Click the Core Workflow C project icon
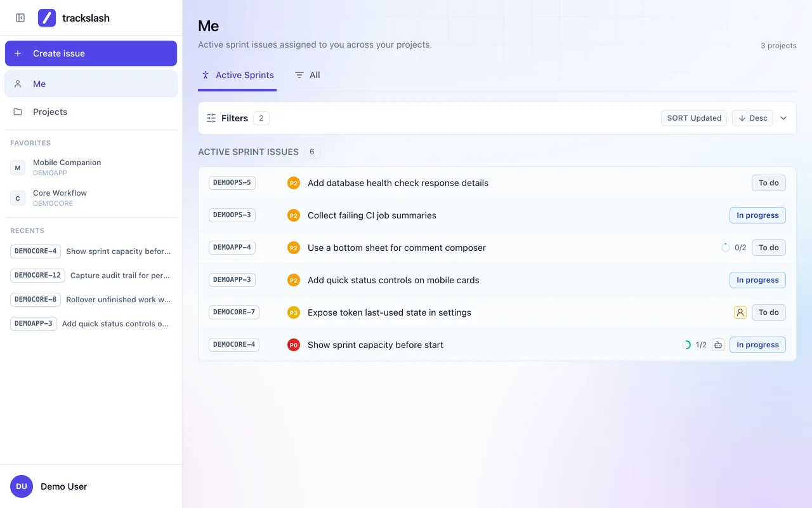 click(x=18, y=198)
